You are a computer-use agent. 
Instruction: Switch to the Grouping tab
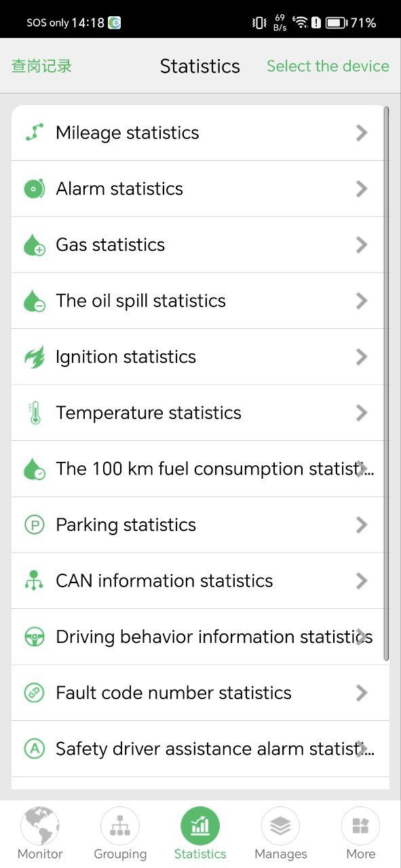pos(120,833)
